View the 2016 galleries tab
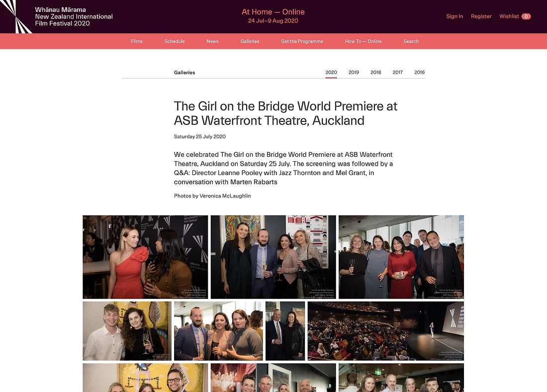The height and width of the screenshot is (392, 547). pyautogui.click(x=419, y=72)
